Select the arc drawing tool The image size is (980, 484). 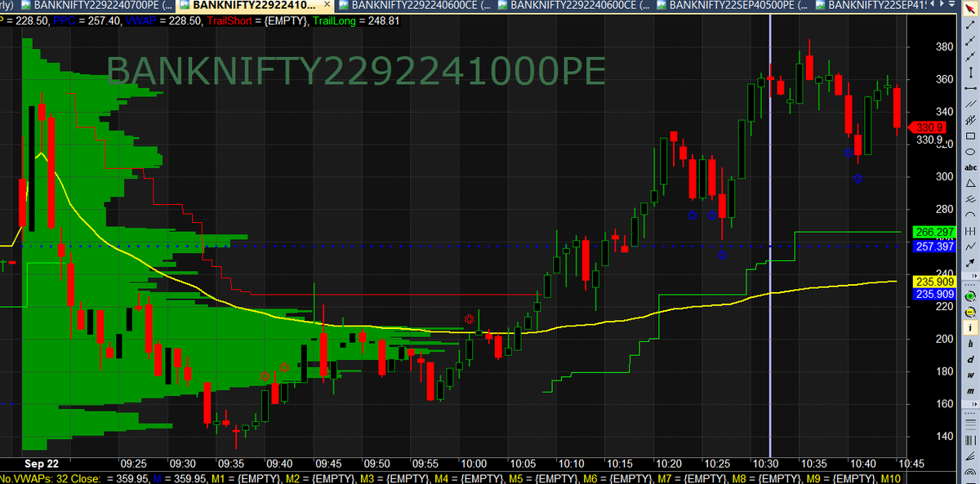point(970,215)
